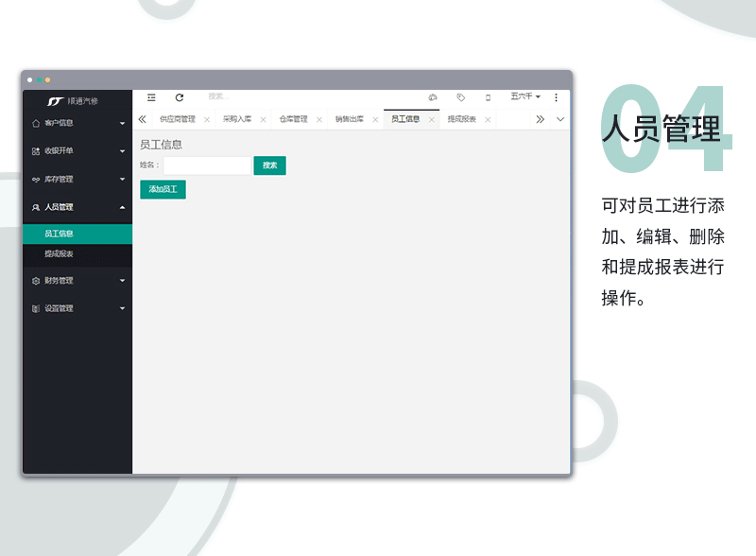This screenshot has height=556, width=756.
Task: Close the 销售出库 tab
Action: coord(375,120)
